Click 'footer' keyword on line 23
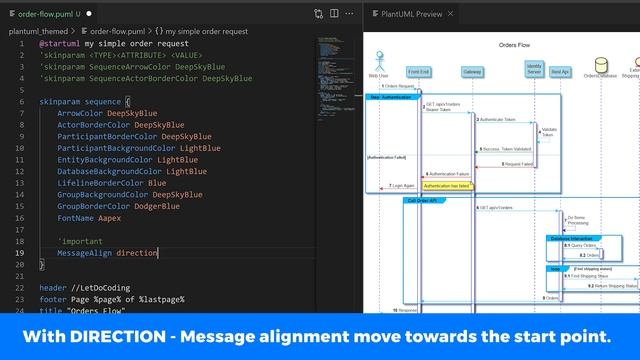Viewport: 640px width, 360px height. (53, 299)
